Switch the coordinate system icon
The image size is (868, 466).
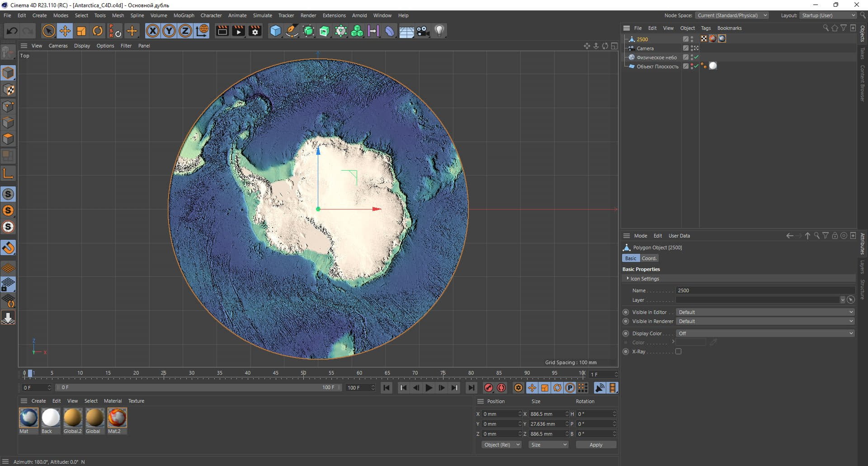point(202,31)
